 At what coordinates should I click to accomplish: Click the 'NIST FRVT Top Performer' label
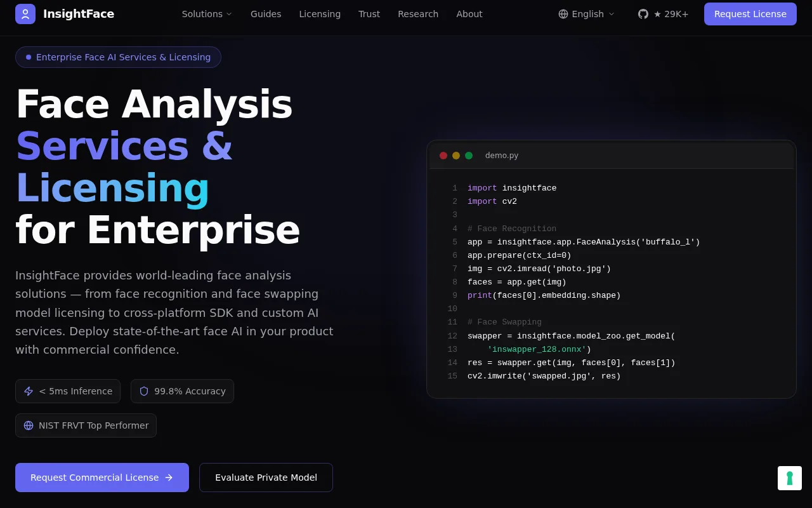(x=94, y=425)
